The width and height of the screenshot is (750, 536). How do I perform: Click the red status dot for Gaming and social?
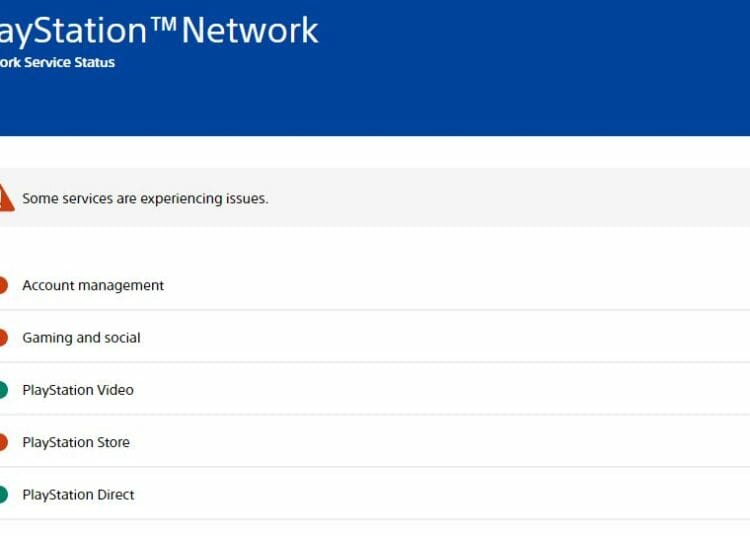click(3, 338)
